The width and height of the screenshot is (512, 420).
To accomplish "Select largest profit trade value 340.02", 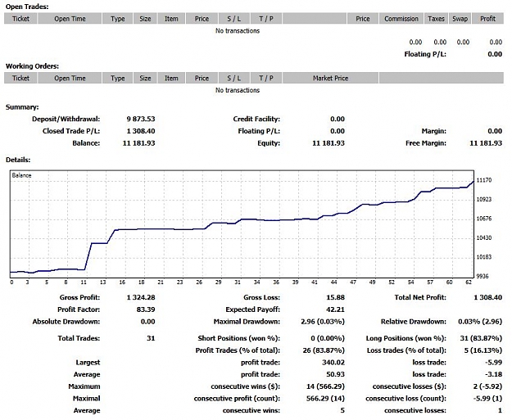I will point(333,362).
